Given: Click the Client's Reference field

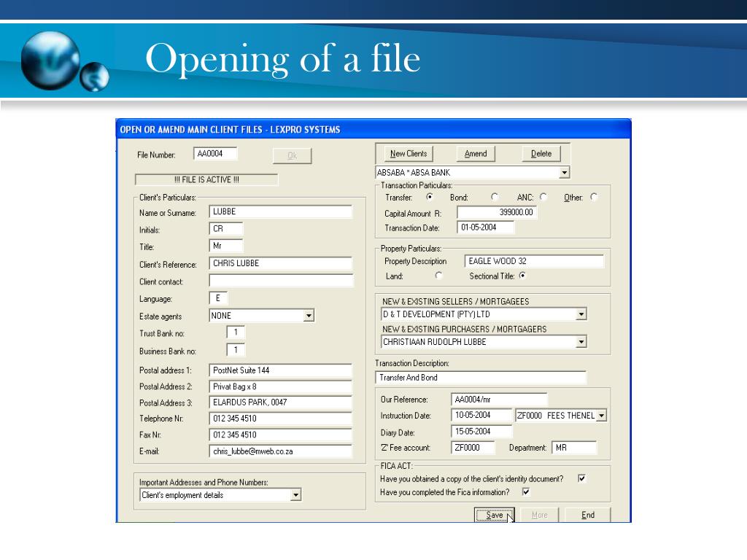Looking at the screenshot, I should pyautogui.click(x=281, y=263).
